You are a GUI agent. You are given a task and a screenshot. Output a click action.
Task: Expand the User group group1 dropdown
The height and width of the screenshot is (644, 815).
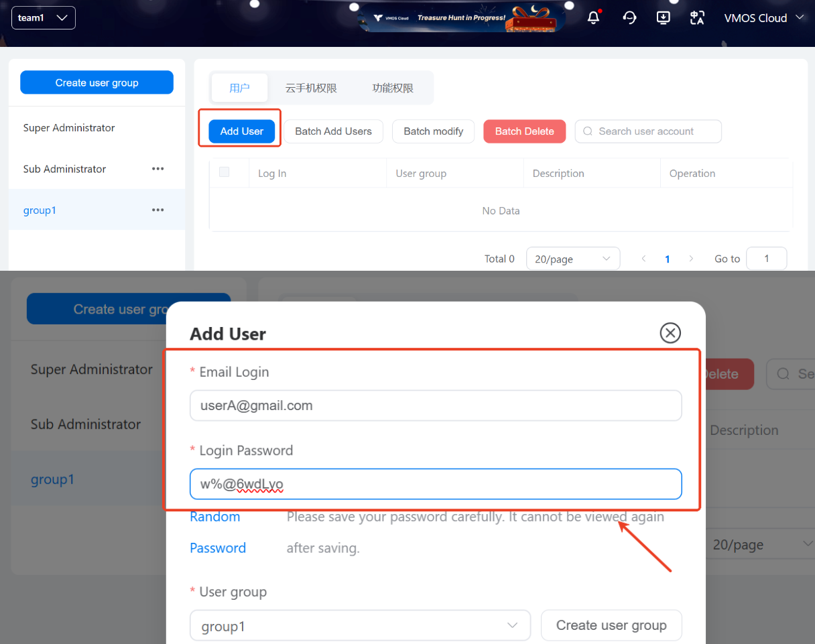tap(360, 626)
